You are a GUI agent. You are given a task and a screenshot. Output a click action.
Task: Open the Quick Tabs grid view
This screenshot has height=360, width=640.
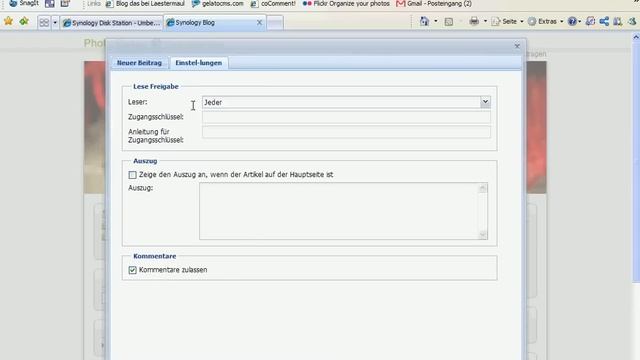[x=44, y=22]
